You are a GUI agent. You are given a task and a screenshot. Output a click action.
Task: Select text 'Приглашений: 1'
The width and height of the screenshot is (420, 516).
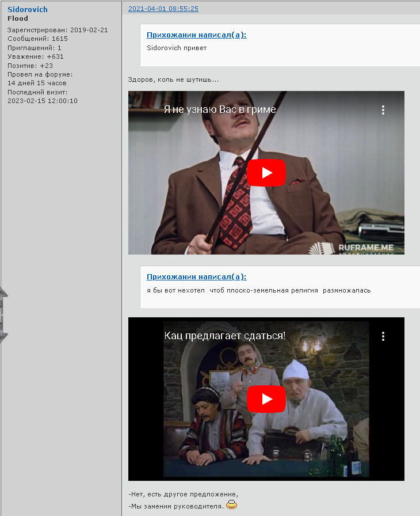(x=35, y=48)
